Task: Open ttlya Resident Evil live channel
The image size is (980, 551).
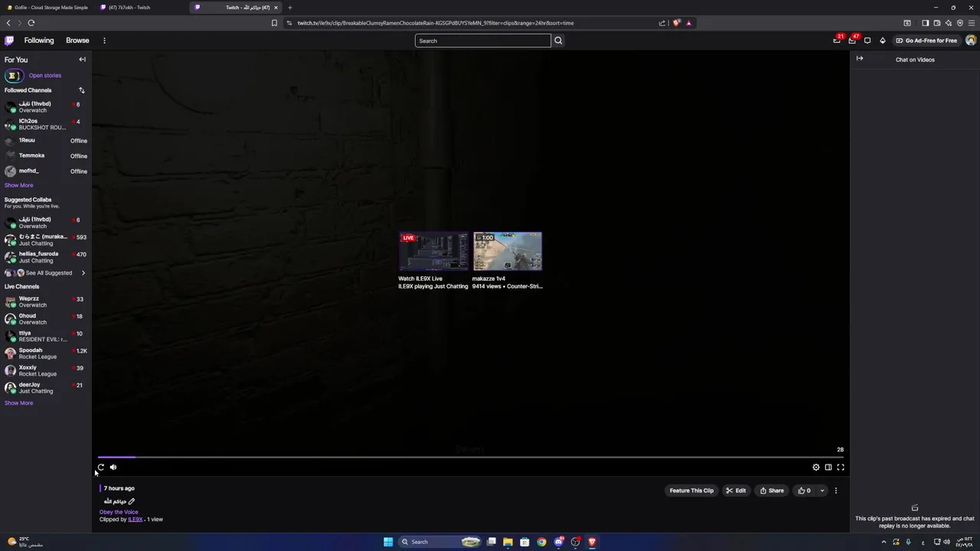Action: 46,336
